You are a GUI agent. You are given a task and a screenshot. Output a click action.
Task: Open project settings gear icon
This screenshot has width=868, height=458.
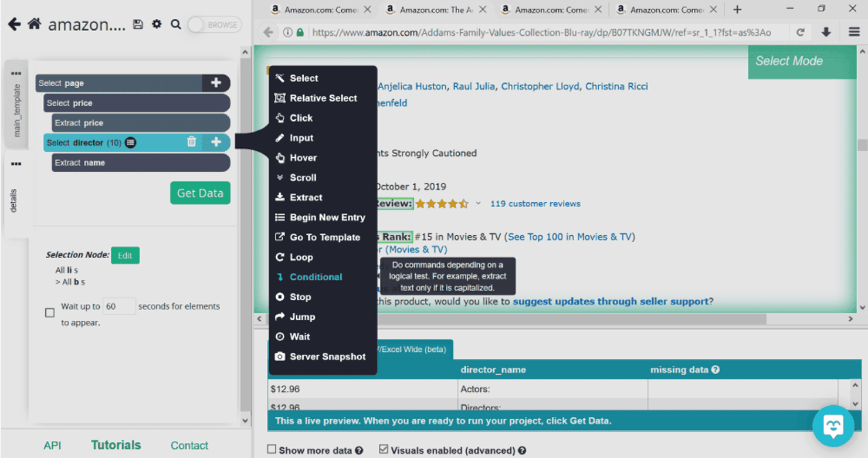(157, 25)
